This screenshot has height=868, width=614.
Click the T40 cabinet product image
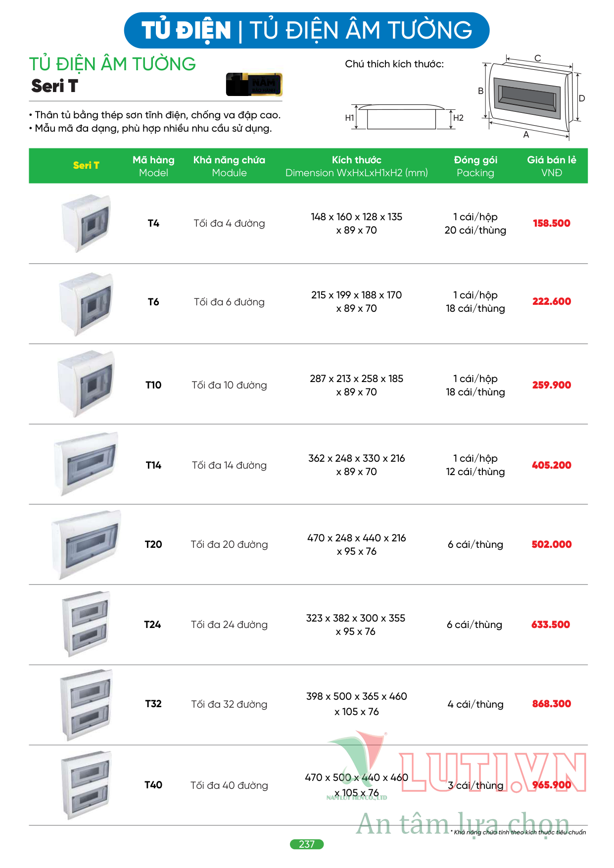(x=86, y=785)
